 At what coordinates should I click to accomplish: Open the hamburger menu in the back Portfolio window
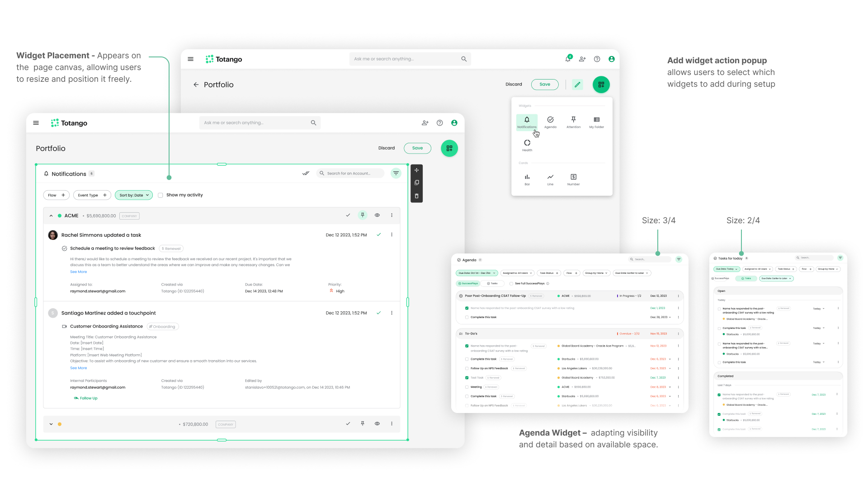[x=190, y=59]
